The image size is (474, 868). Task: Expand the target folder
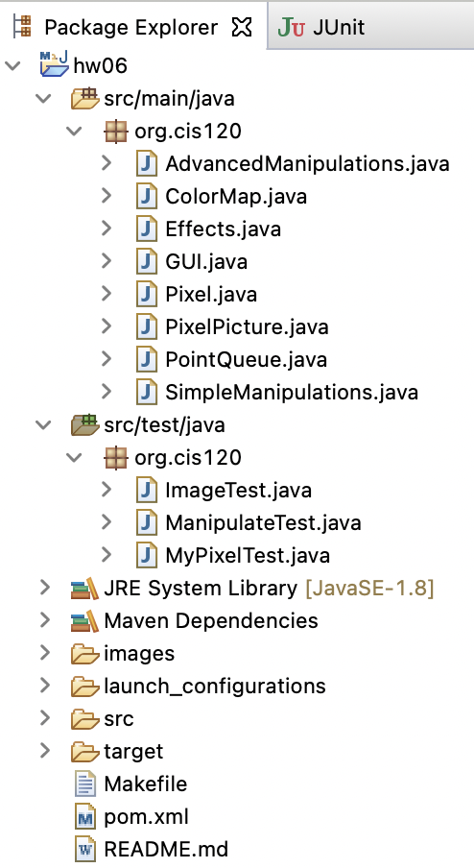tap(45, 751)
